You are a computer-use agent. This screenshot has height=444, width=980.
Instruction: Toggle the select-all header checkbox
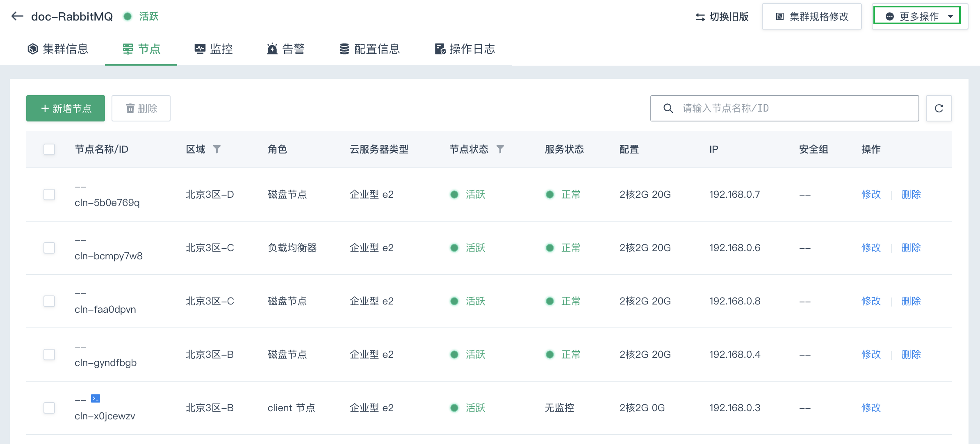coord(49,149)
